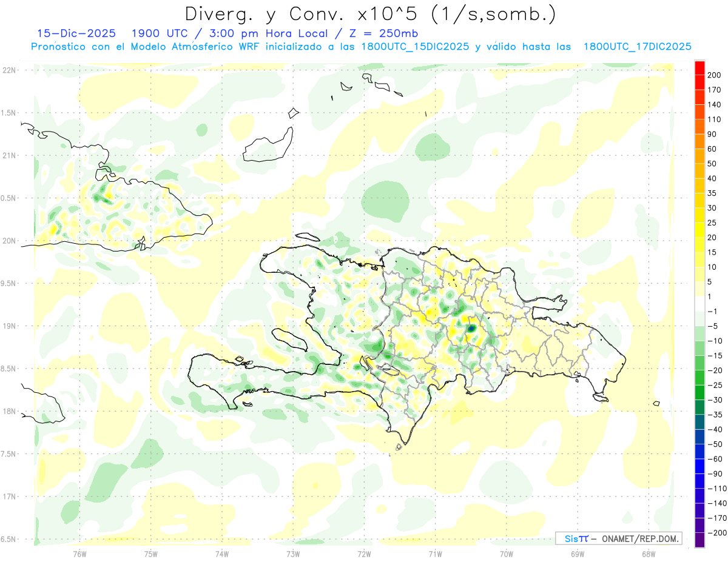Click the legend value 60
The height and width of the screenshot is (562, 728).
coord(713,149)
